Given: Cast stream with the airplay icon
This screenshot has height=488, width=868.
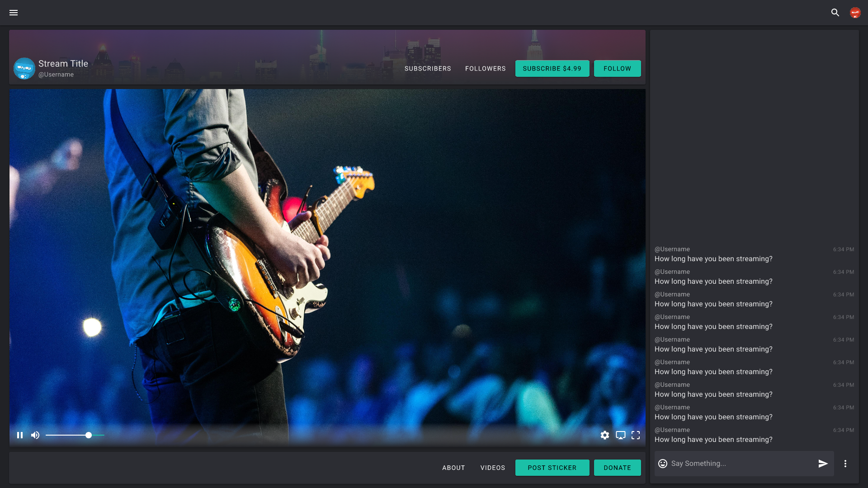Looking at the screenshot, I should click(x=621, y=435).
